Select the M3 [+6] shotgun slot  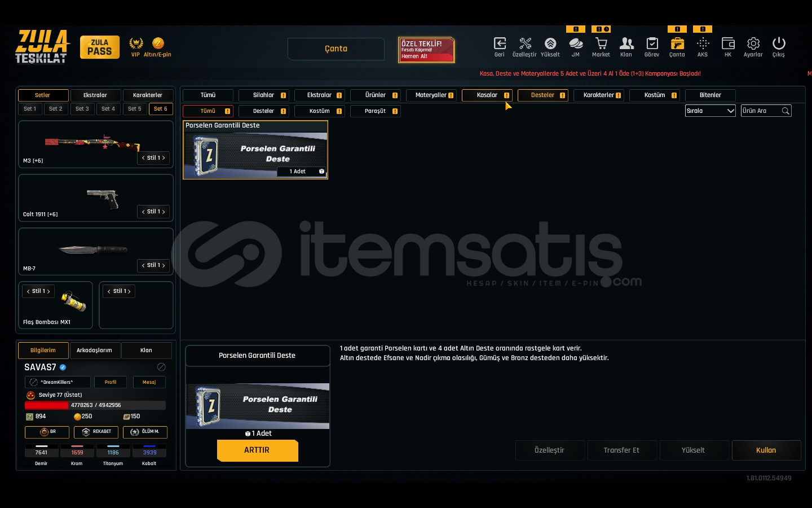tap(96, 144)
